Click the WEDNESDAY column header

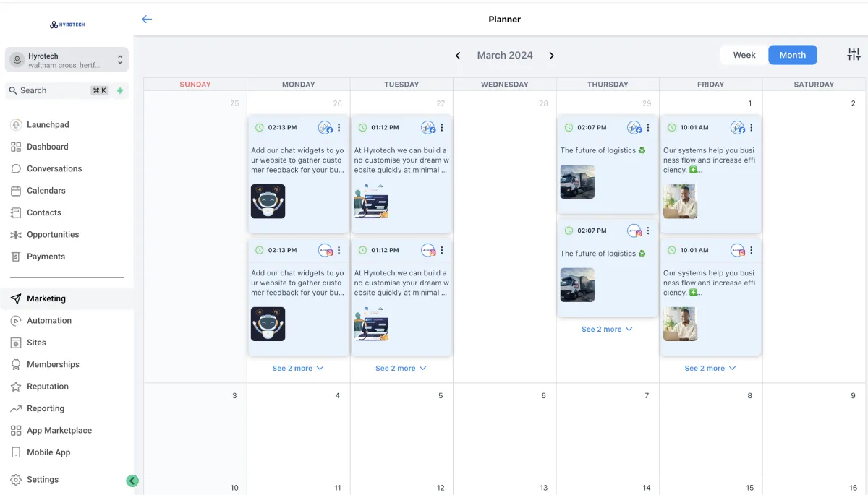[505, 85]
